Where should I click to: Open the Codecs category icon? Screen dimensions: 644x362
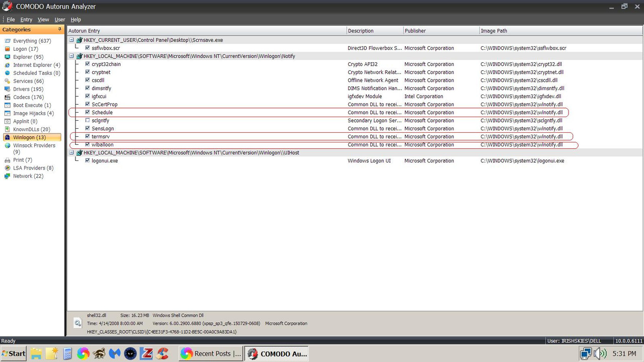point(8,97)
